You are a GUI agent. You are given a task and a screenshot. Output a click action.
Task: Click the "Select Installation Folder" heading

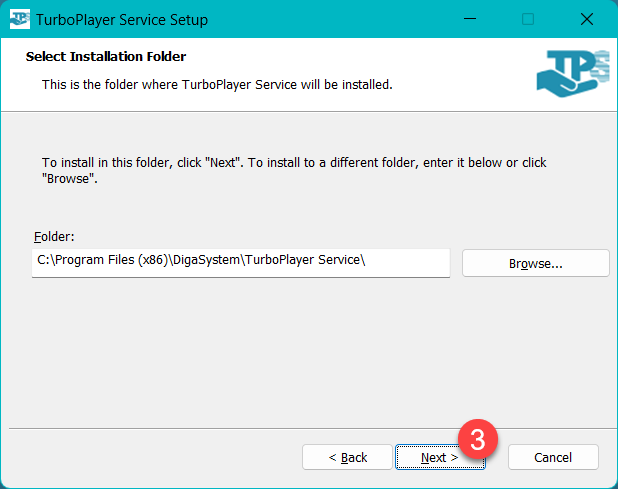click(106, 57)
